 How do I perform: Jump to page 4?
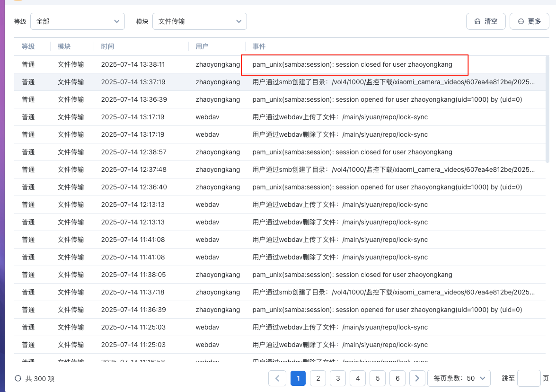[x=358, y=378]
